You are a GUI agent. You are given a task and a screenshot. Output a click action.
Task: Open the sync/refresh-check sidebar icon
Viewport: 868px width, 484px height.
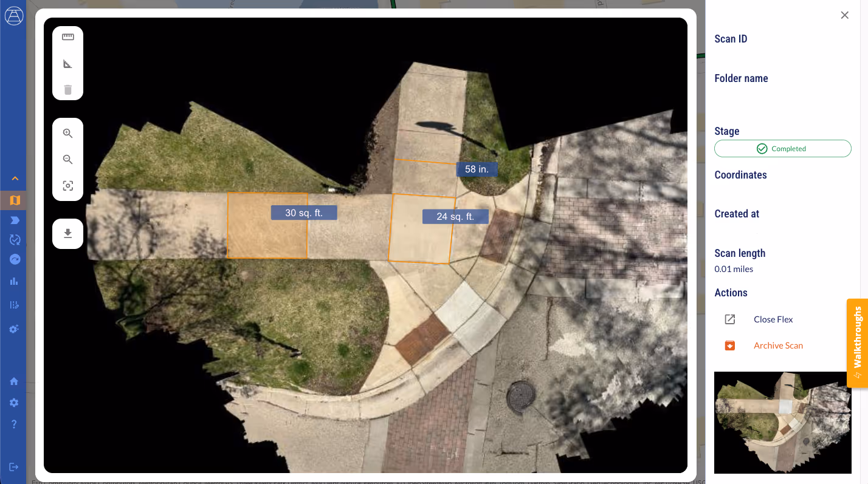[x=15, y=240]
